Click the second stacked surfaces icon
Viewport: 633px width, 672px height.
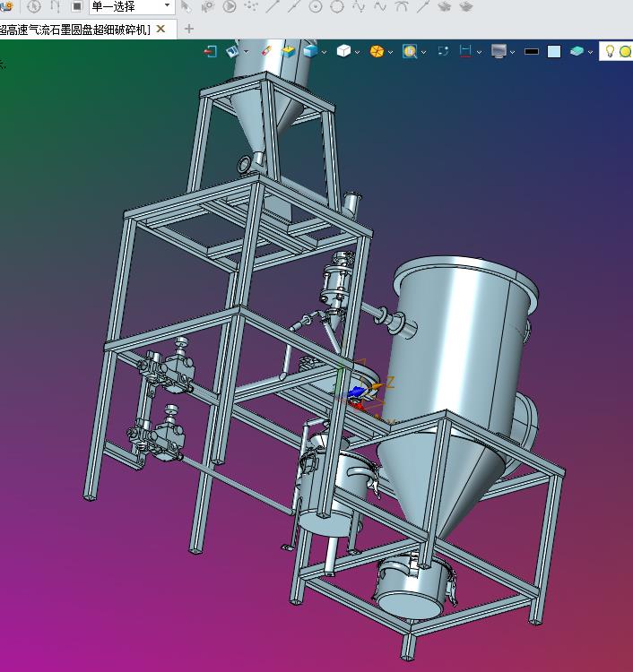coord(466,6)
